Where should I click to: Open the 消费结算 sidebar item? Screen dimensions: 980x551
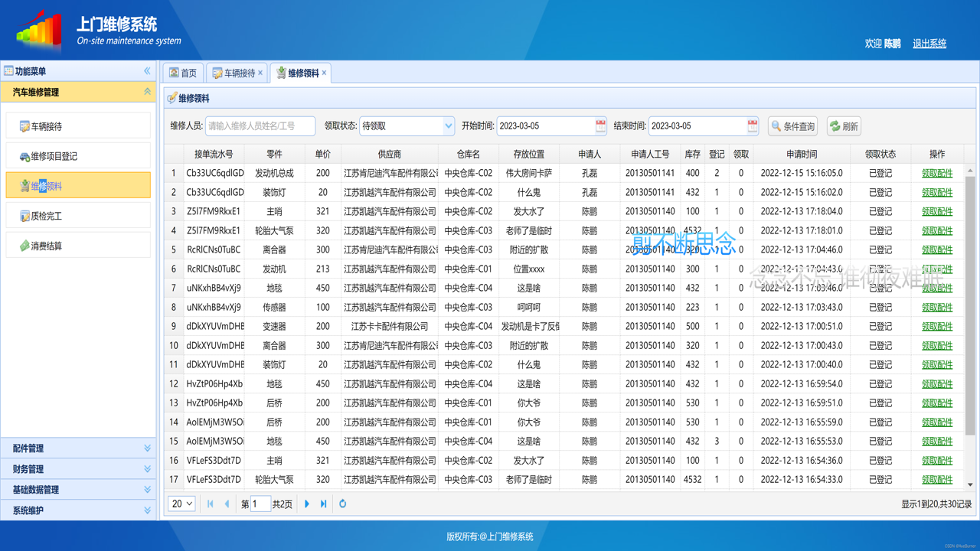78,246
